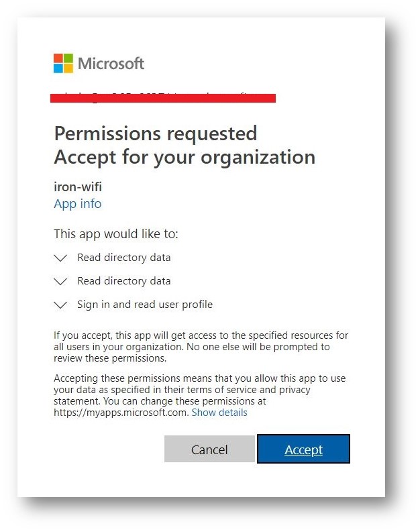Screen dimensions: 420x532
Task: Select the iron-wifi app name
Action: click(x=78, y=187)
